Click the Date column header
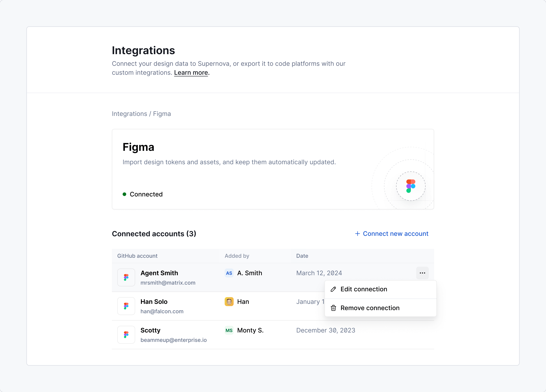This screenshot has width=546, height=392. (x=302, y=256)
